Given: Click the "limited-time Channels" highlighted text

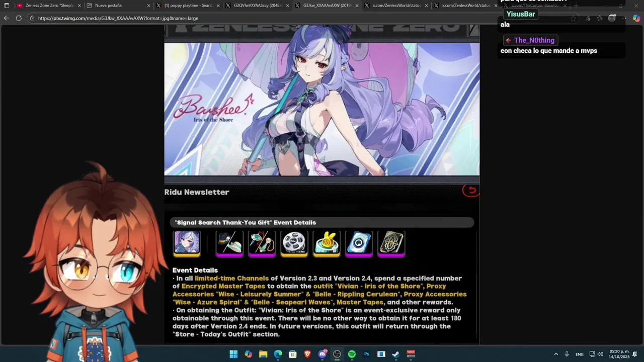Looking at the screenshot, I should 231,278.
